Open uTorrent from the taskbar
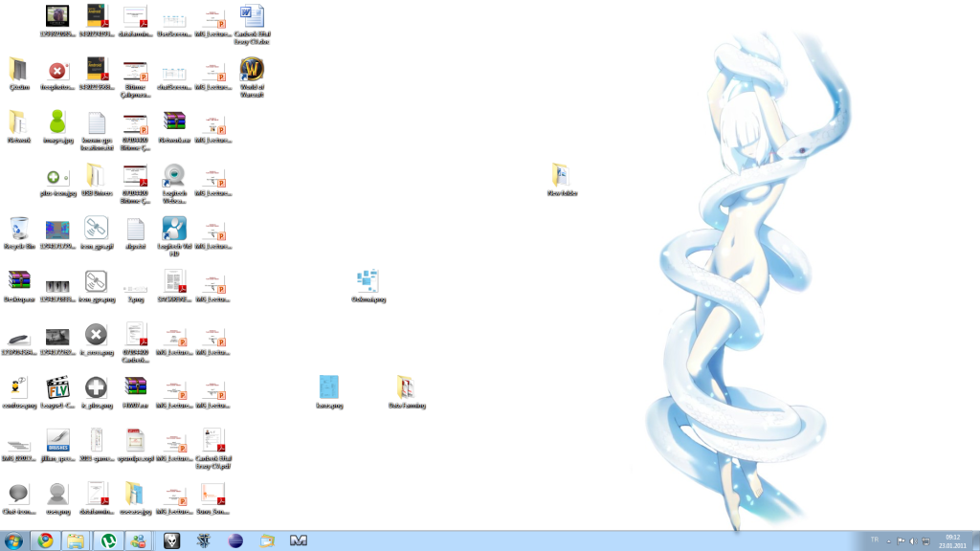980x551 pixels. [109, 540]
